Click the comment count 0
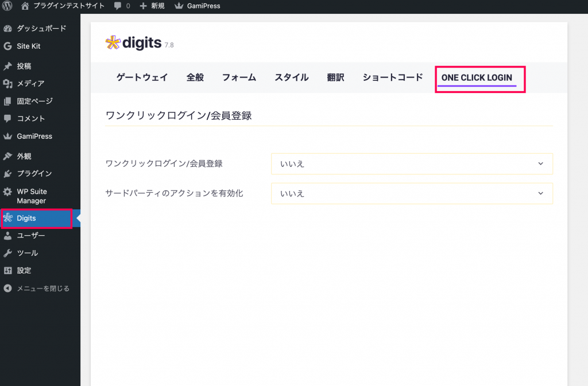The height and width of the screenshot is (386, 588). pyautogui.click(x=128, y=6)
